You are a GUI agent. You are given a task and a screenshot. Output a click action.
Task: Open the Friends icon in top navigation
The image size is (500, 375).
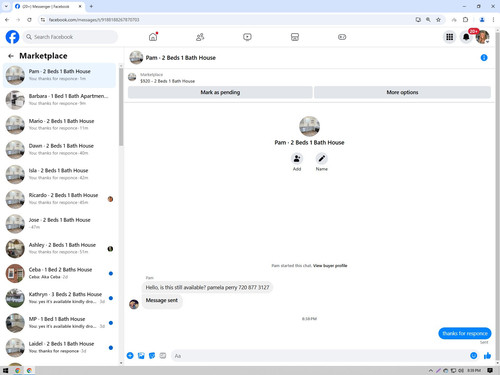click(x=200, y=37)
